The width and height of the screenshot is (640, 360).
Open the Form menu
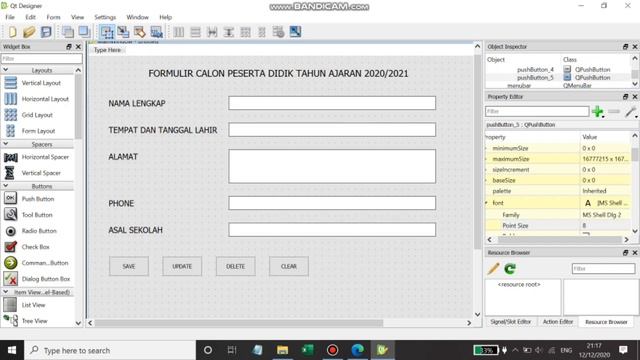coord(53,17)
